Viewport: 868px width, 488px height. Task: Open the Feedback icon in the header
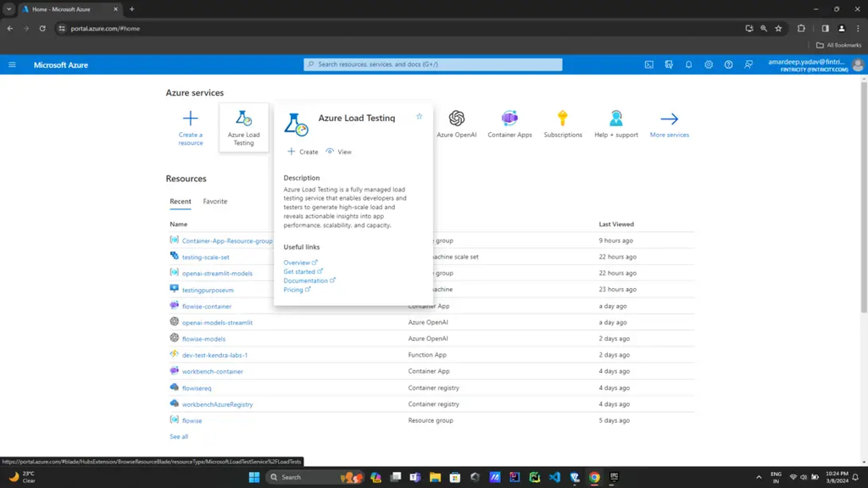[748, 64]
